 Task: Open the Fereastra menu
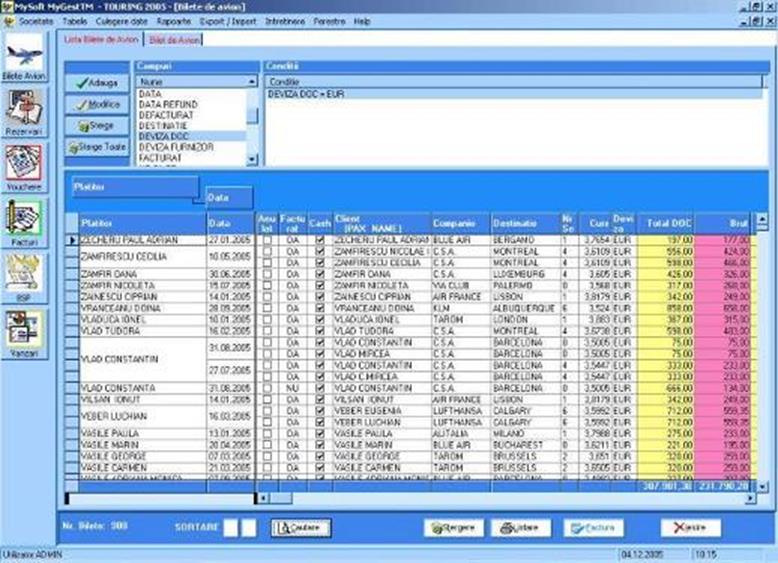329,21
